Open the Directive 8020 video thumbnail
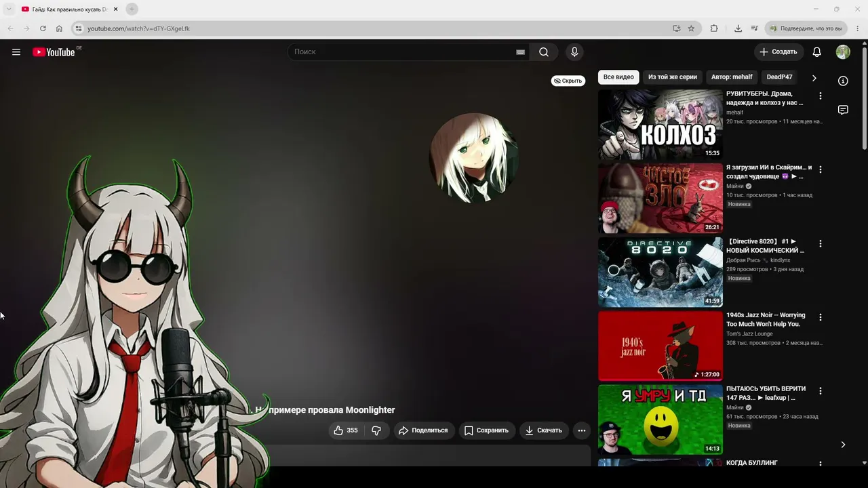Screen dimensions: 868x488 [660, 272]
